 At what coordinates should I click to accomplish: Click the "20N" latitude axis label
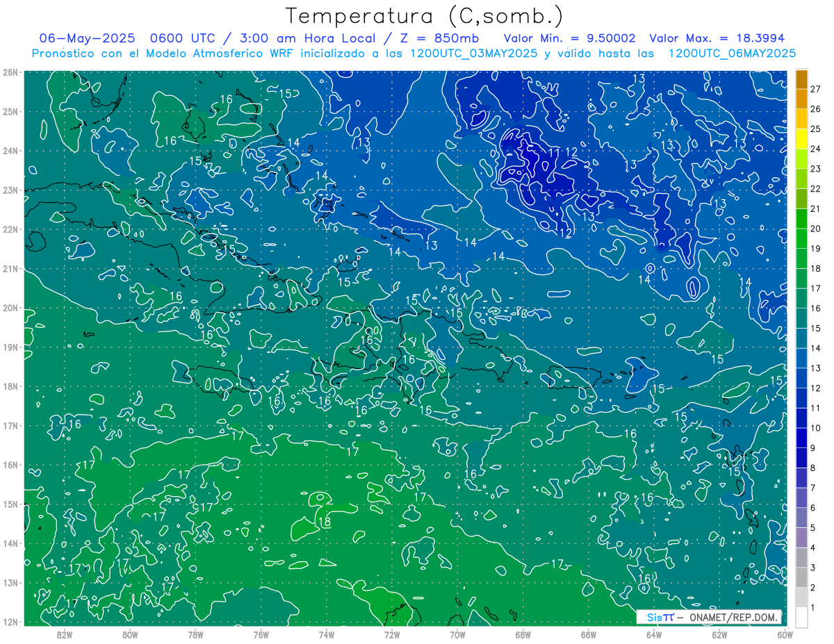(10, 308)
